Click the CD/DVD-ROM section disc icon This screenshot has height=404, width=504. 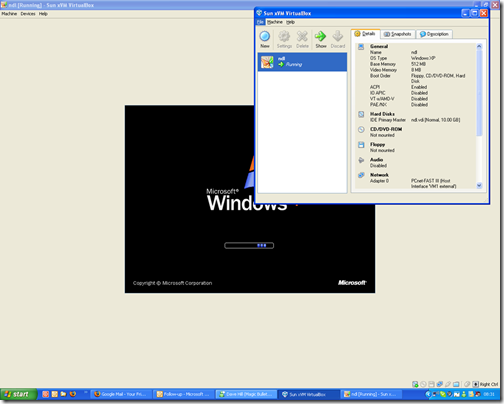click(x=361, y=130)
